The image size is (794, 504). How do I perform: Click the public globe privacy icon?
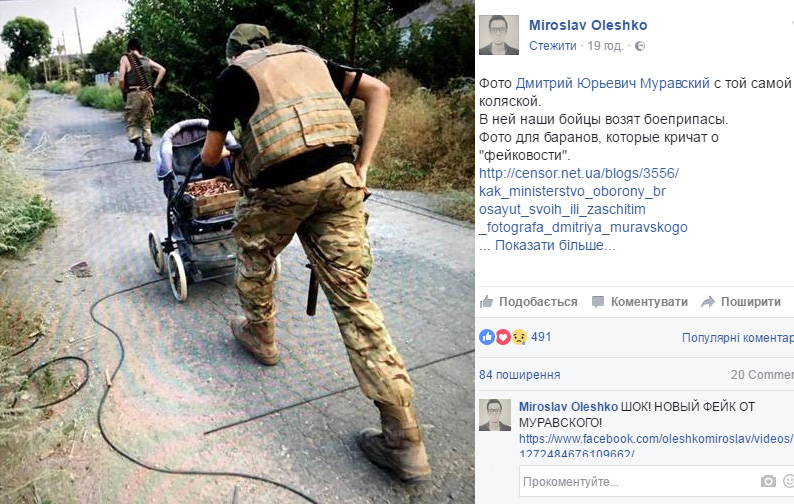640,46
